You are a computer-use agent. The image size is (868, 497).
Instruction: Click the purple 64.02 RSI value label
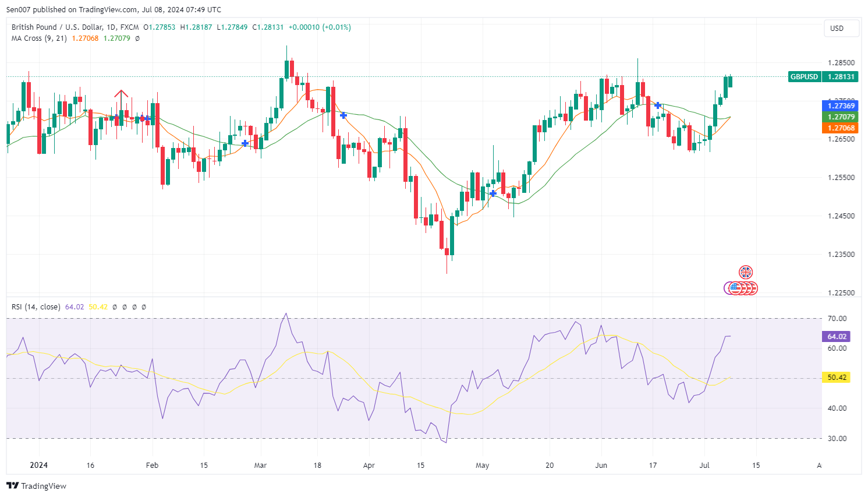836,336
